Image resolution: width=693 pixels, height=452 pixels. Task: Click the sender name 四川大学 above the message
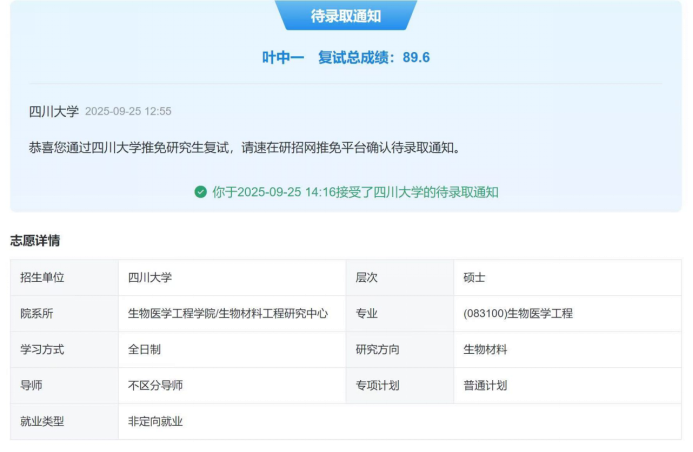53,111
